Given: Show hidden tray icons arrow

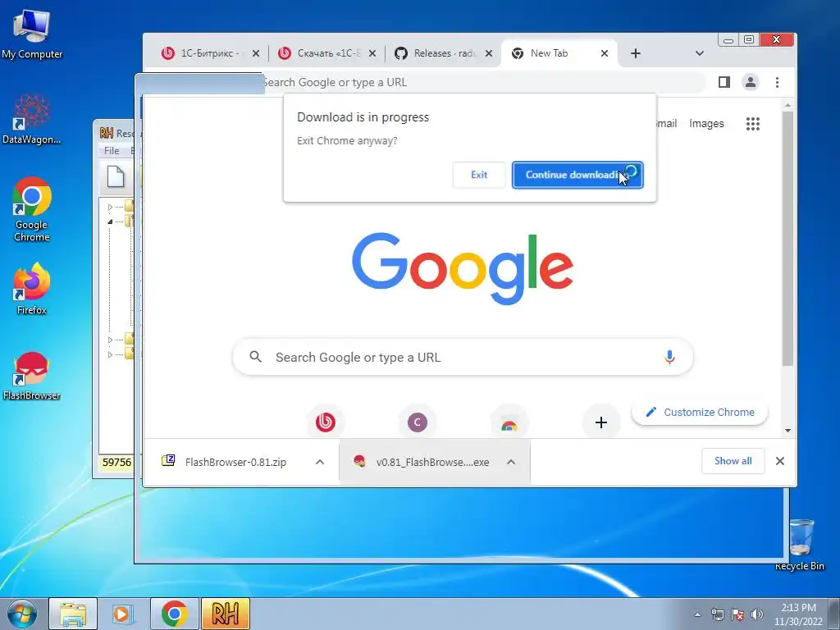Looking at the screenshot, I should [697, 614].
